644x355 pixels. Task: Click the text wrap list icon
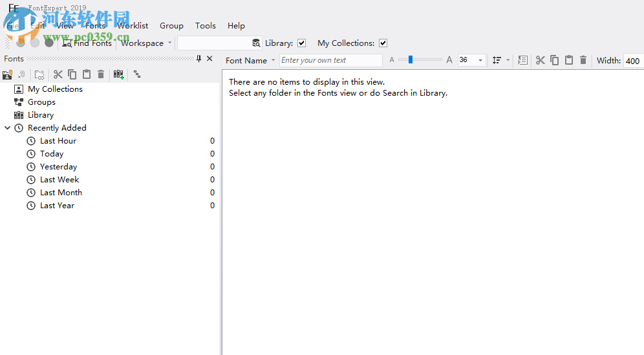(522, 60)
